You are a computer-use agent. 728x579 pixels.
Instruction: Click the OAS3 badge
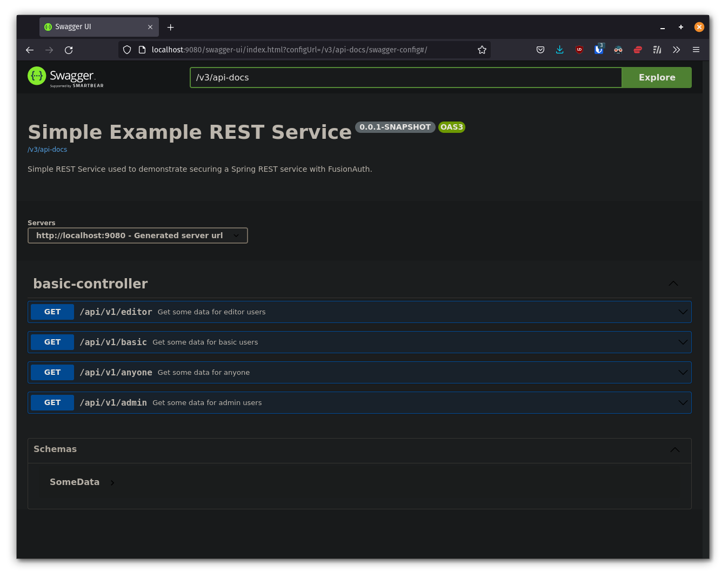(452, 127)
